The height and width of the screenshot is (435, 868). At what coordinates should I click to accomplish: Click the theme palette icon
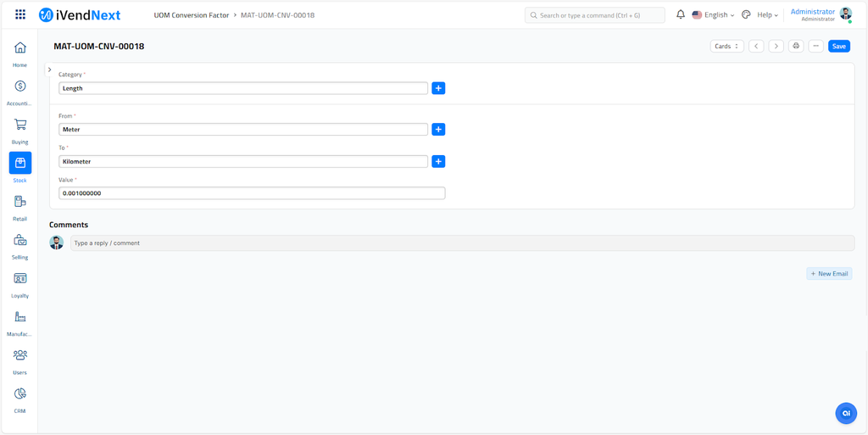(x=746, y=14)
